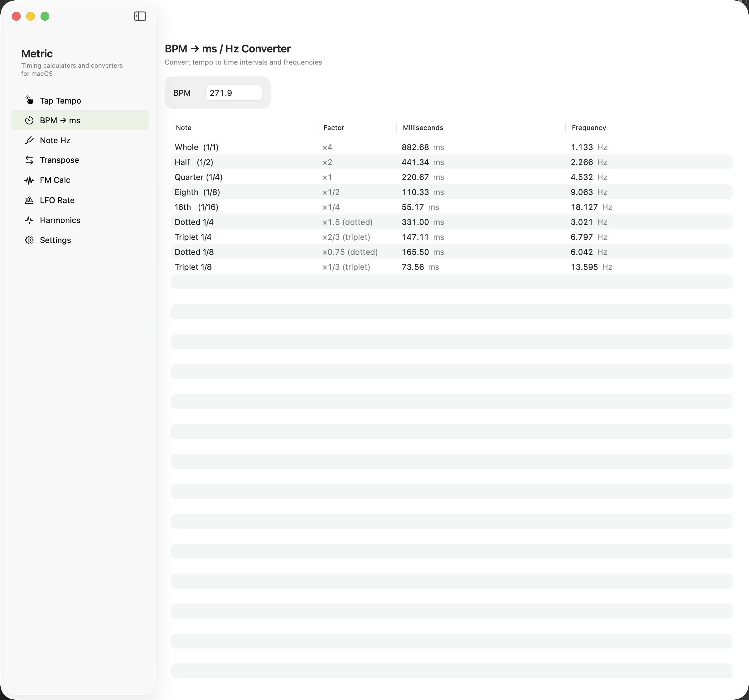Select the Tap Tempo hand icon

[30, 100]
